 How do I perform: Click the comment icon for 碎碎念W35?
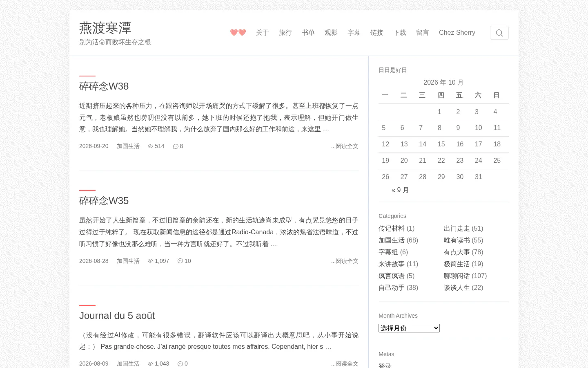180,261
